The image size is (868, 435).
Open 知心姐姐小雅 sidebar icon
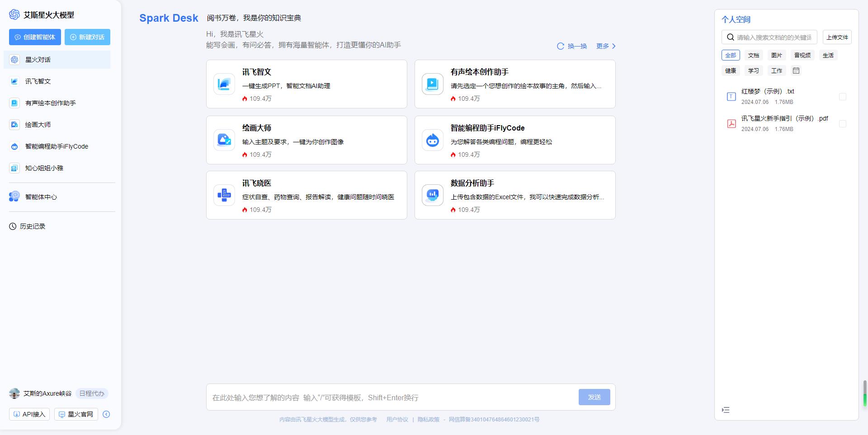[x=14, y=168]
